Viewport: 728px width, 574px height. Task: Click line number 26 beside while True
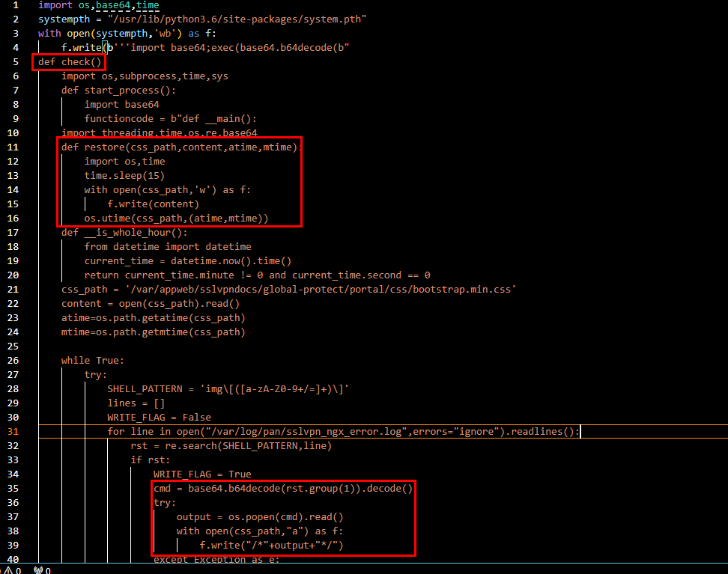(13, 360)
